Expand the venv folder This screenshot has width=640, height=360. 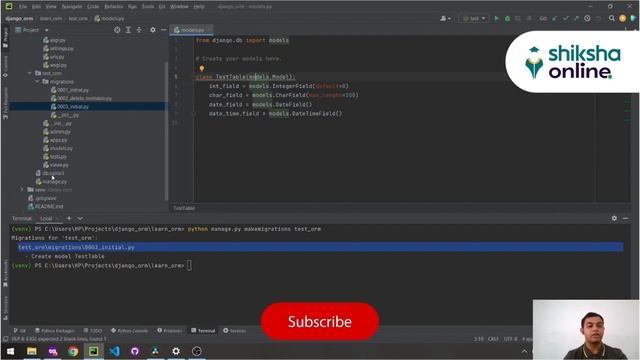[22, 190]
